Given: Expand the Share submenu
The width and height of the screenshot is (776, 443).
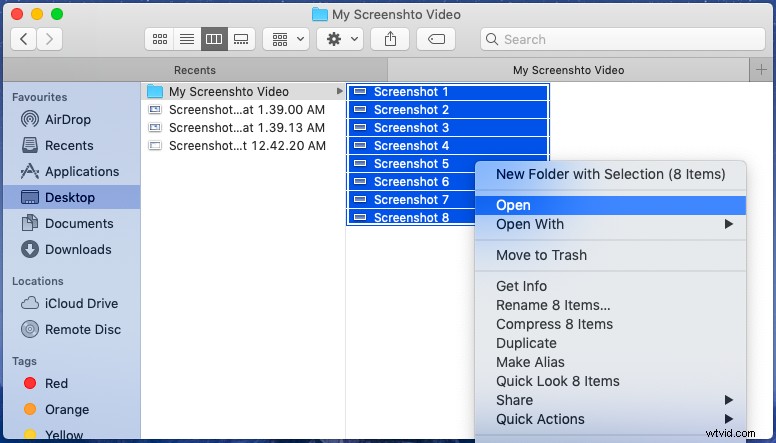Looking at the screenshot, I should (610, 400).
